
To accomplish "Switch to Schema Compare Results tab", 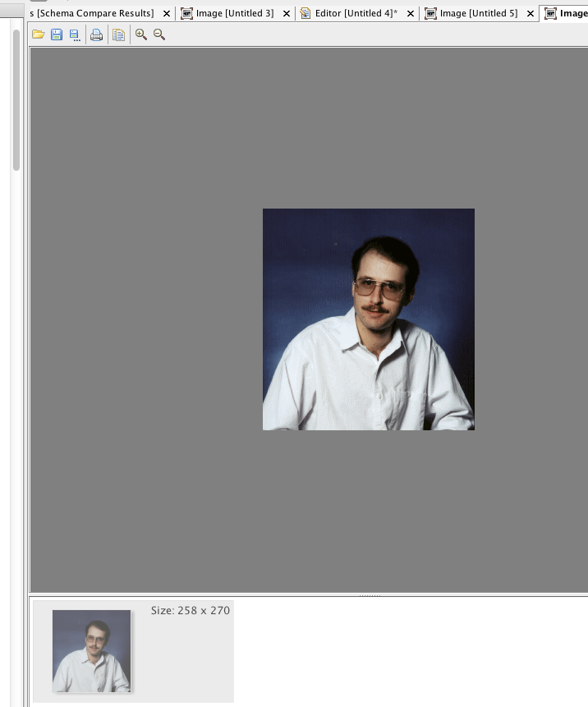I will pyautogui.click(x=91, y=13).
